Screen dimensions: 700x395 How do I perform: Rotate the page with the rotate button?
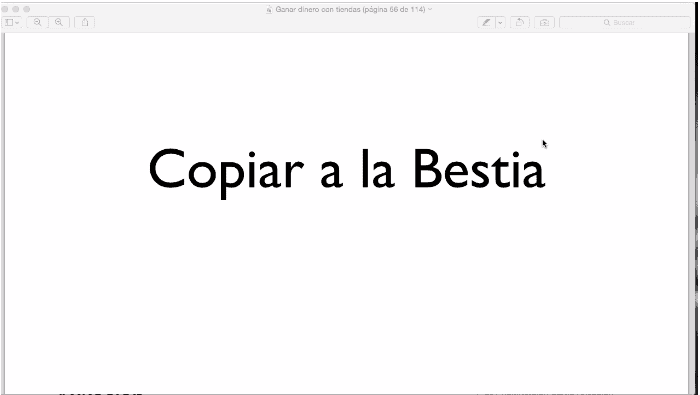520,22
